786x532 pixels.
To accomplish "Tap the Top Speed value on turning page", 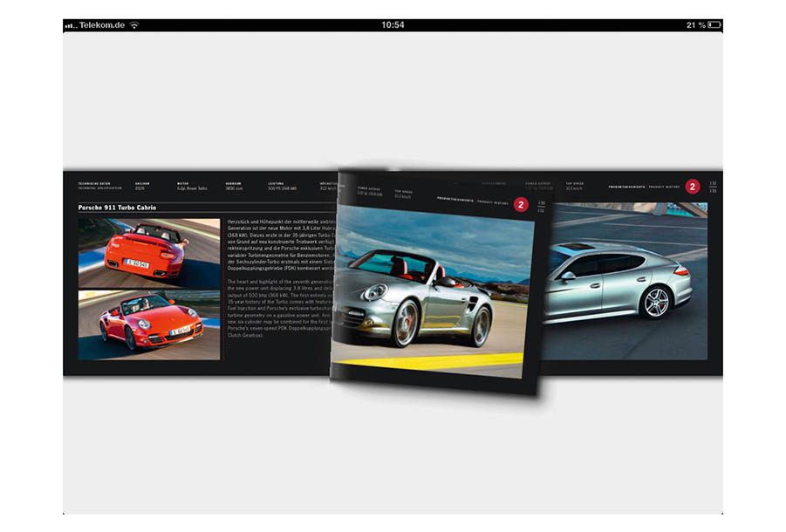I will (x=403, y=196).
